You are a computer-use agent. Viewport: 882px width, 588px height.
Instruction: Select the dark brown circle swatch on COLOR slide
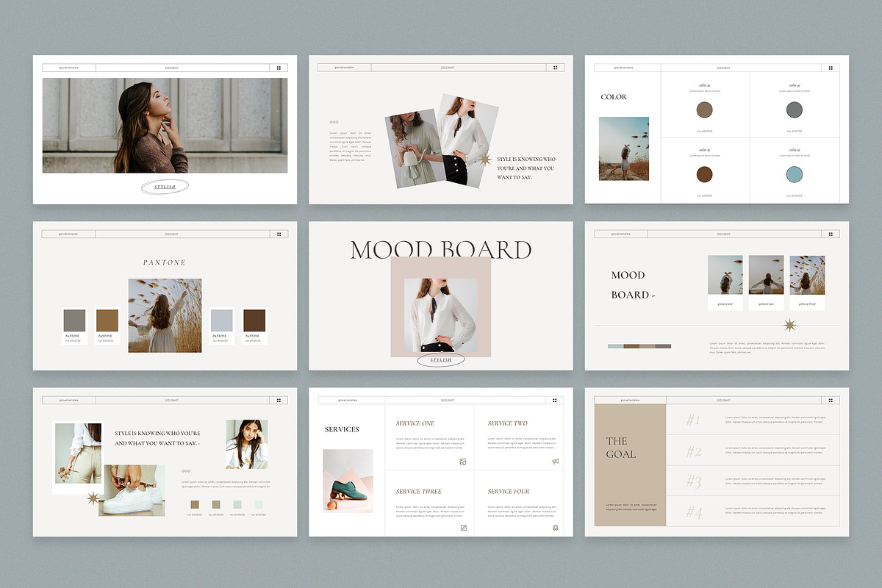click(705, 174)
